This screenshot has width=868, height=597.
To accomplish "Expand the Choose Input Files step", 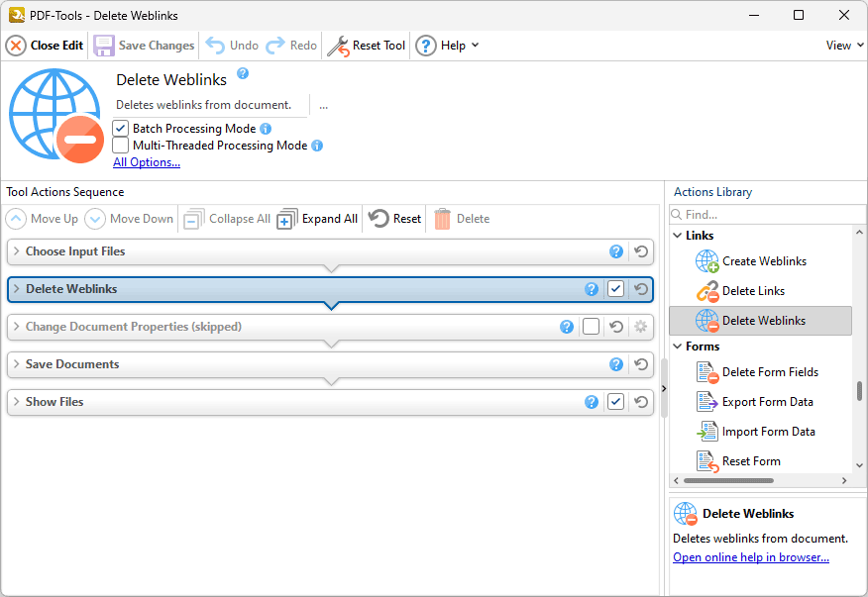I will pyautogui.click(x=16, y=251).
